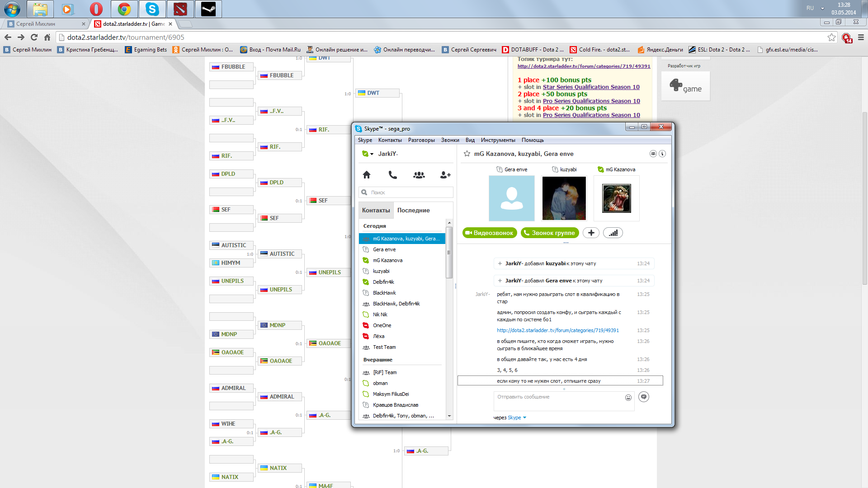The width and height of the screenshot is (868, 488).
Task: Open tournament topic forum link on page
Action: click(x=584, y=66)
